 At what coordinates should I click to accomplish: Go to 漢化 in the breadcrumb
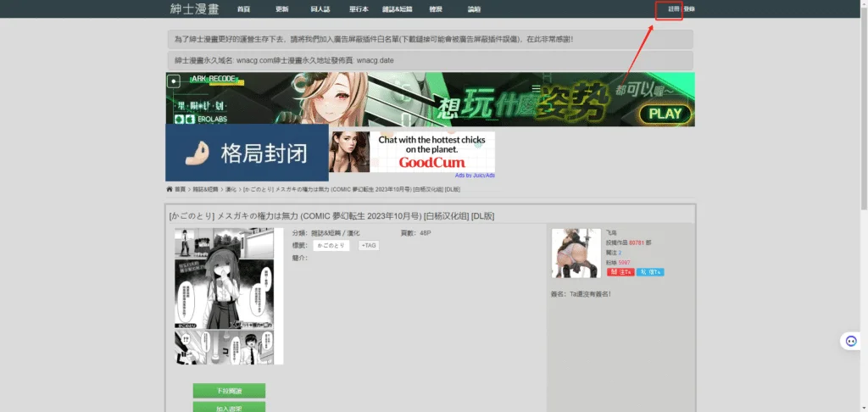(x=232, y=189)
